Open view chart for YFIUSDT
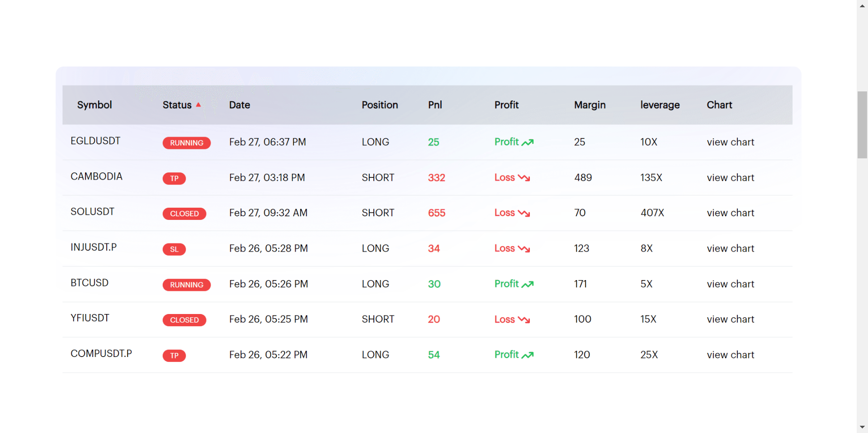The width and height of the screenshot is (868, 433). pyautogui.click(x=731, y=319)
